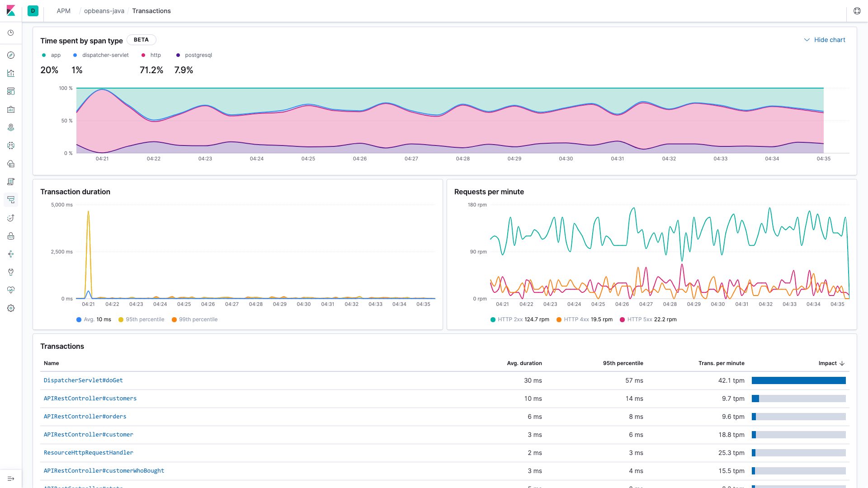
Task: Toggle postgresql series in legend
Action: [193, 55]
